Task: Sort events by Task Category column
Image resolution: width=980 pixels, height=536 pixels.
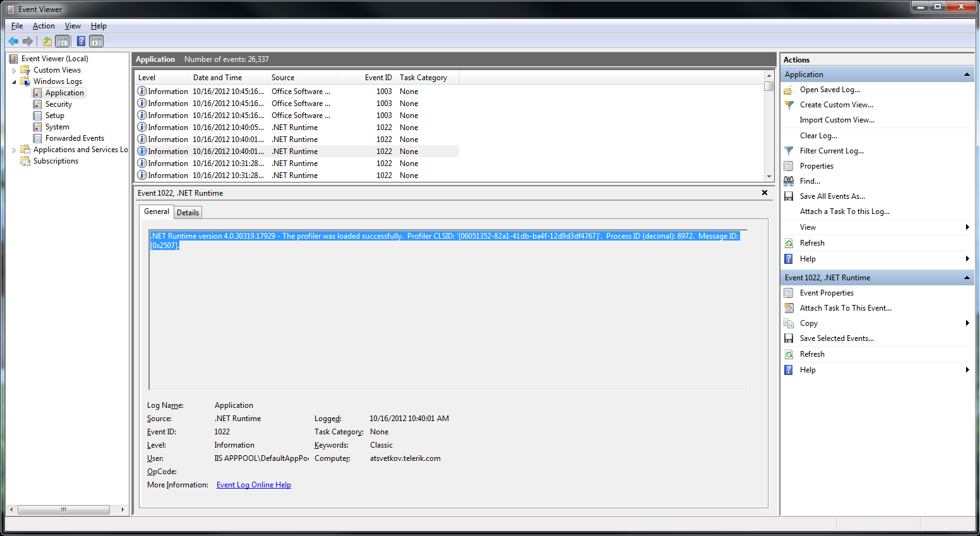Action: coord(427,78)
